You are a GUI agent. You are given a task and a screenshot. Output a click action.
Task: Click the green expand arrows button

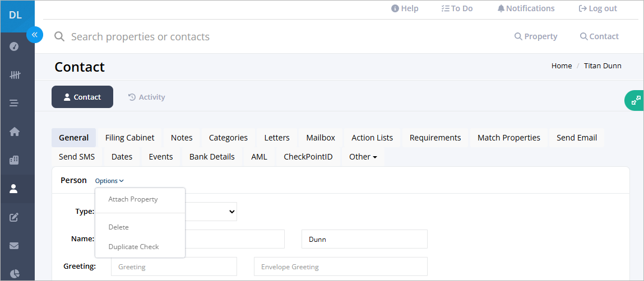[635, 100]
